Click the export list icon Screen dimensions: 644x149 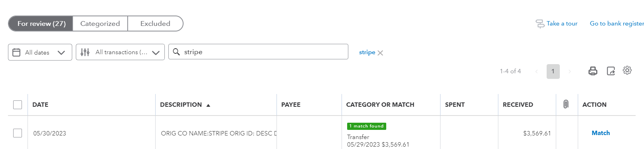(x=611, y=71)
